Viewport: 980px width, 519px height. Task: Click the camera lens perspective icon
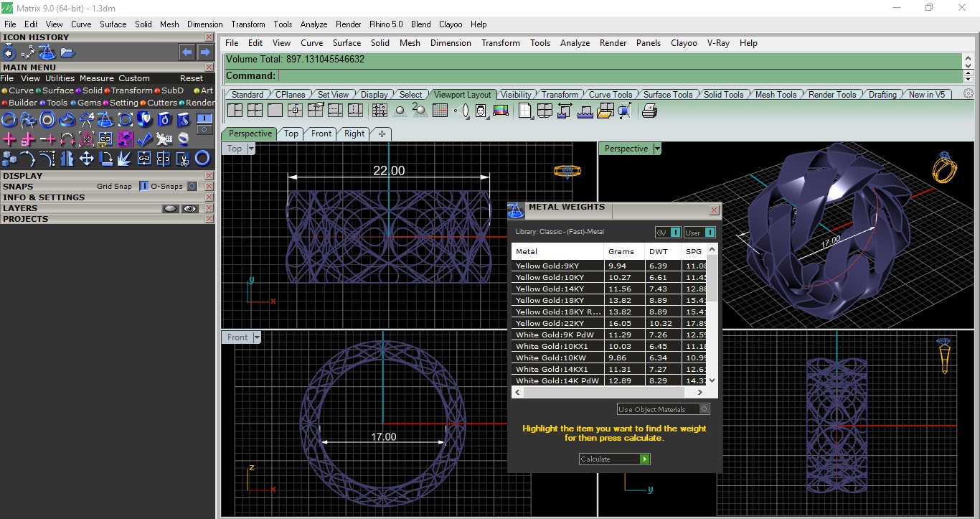coord(462,111)
